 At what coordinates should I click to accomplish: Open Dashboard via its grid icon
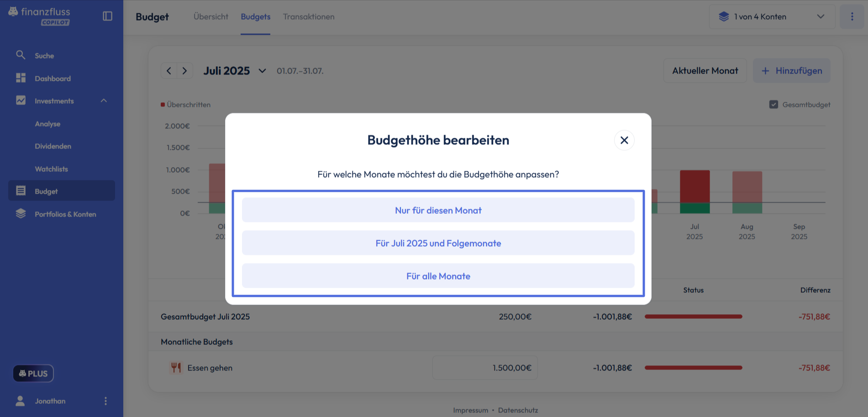[x=21, y=78]
